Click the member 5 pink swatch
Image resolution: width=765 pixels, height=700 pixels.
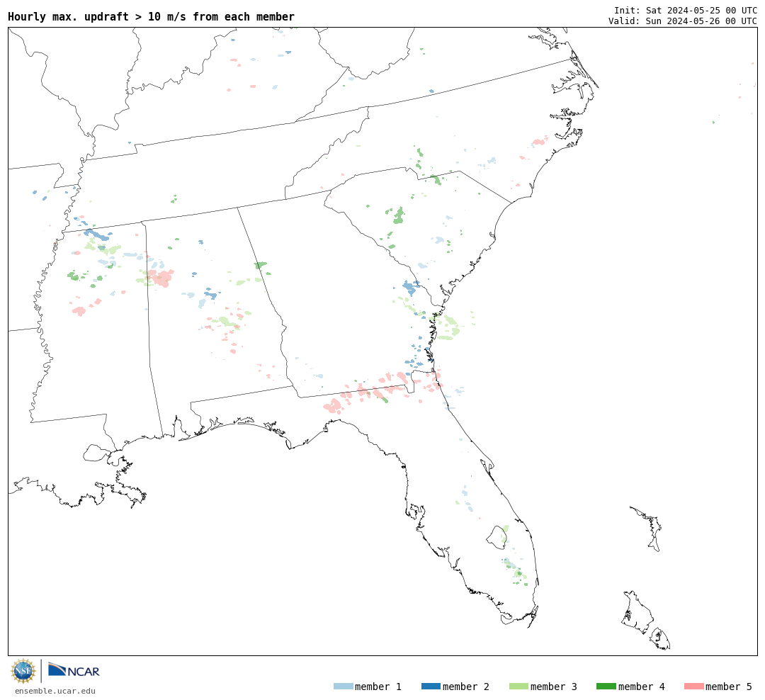[x=693, y=686]
